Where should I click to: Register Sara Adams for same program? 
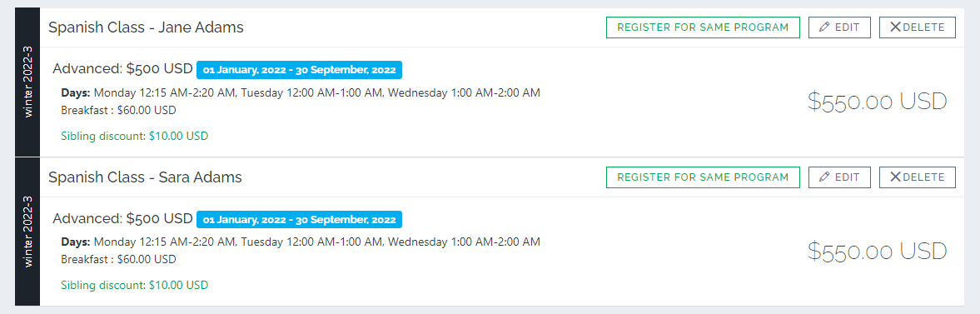(x=703, y=177)
